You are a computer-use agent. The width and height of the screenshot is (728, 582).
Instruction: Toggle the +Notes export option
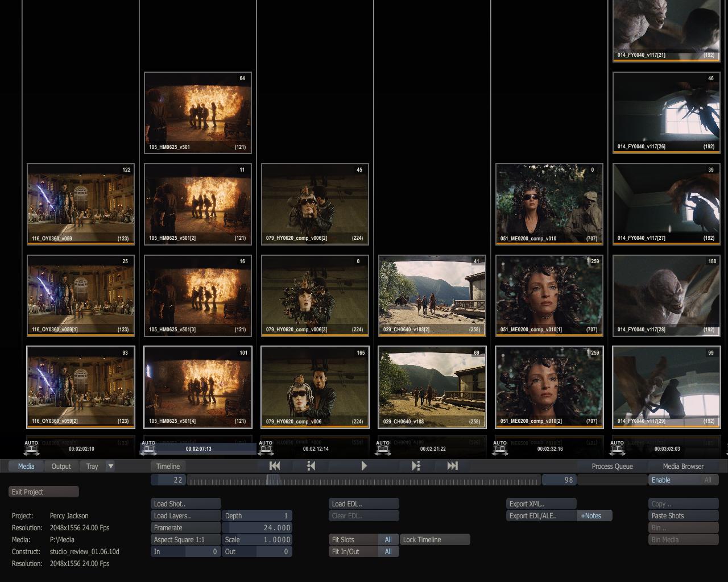click(594, 516)
